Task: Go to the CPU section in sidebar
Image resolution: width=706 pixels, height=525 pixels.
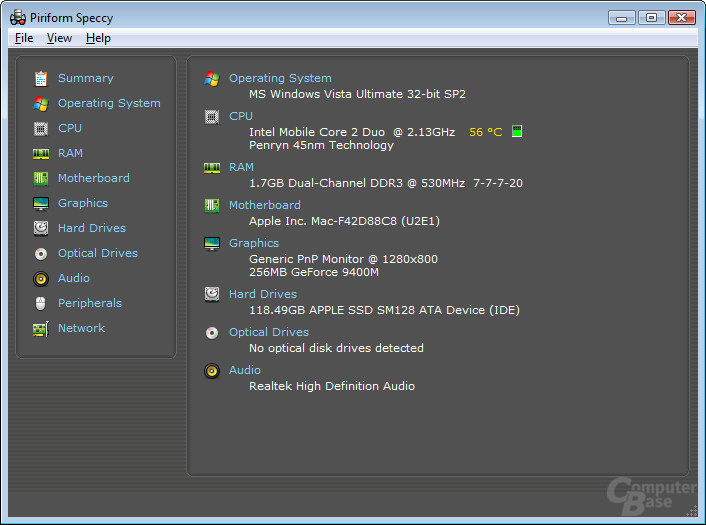Action: pyautogui.click(x=70, y=128)
